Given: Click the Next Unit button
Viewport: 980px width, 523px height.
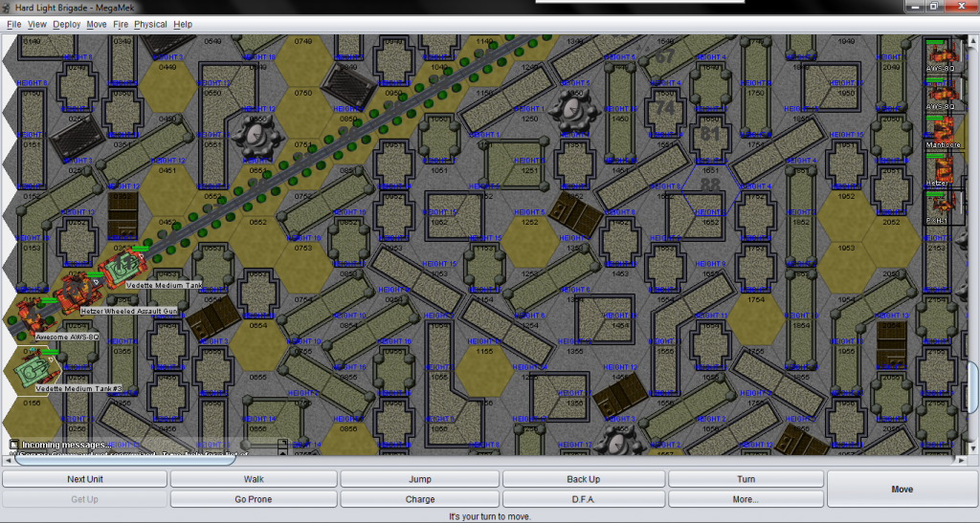Looking at the screenshot, I should [85, 479].
